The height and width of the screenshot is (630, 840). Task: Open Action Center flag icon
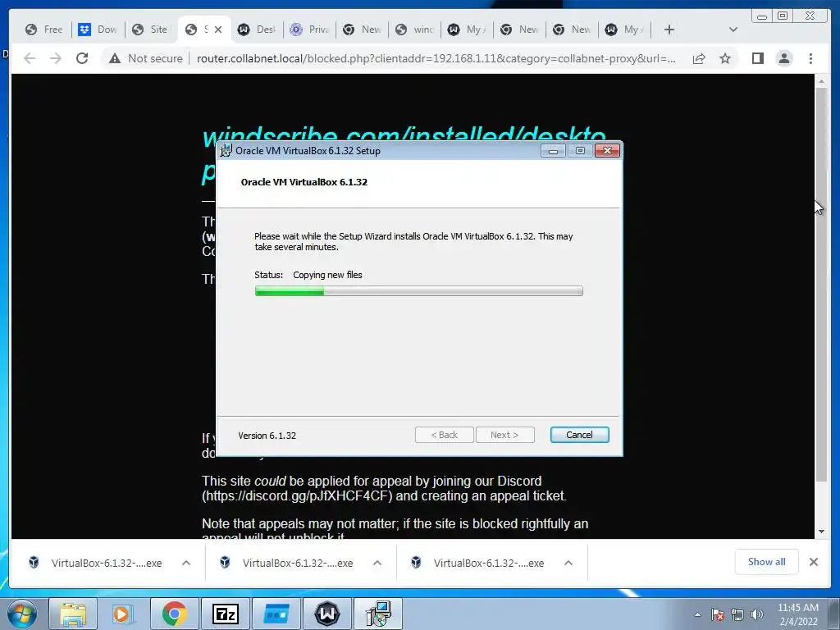[x=718, y=614]
